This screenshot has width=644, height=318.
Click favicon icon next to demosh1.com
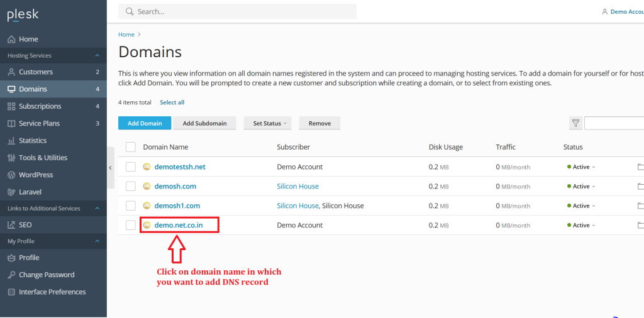point(147,206)
